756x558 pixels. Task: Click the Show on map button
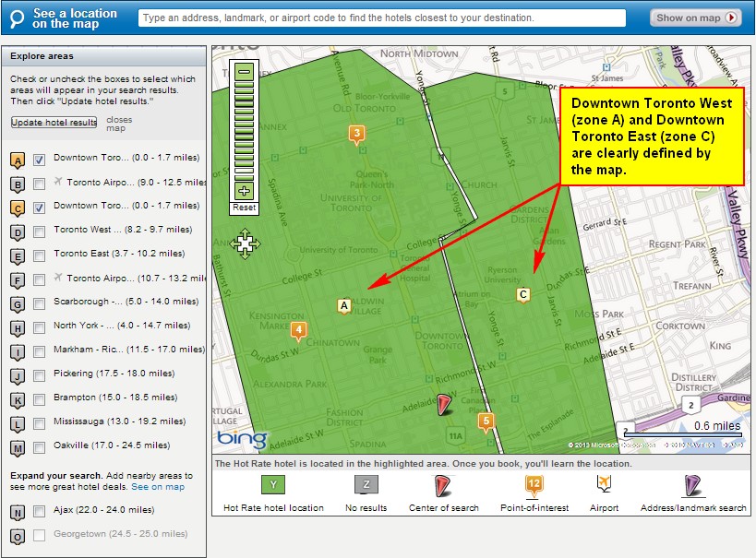point(696,18)
